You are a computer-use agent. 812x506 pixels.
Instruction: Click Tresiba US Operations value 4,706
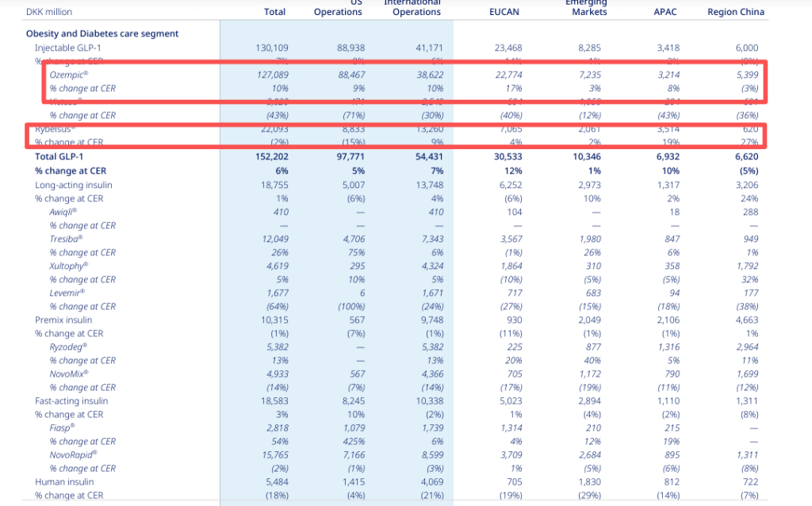click(x=354, y=239)
